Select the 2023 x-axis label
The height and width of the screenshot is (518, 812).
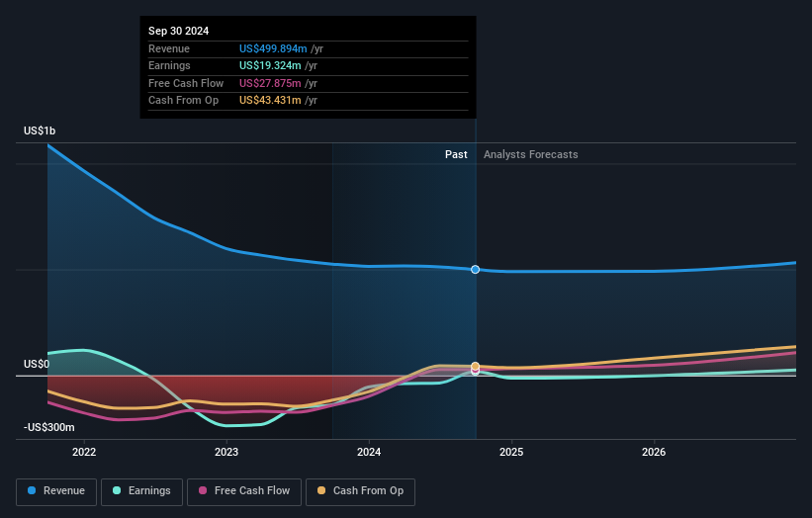coord(226,452)
